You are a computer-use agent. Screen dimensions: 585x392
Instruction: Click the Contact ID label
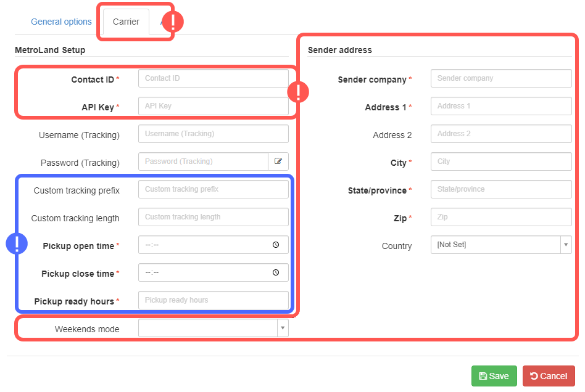(x=93, y=80)
